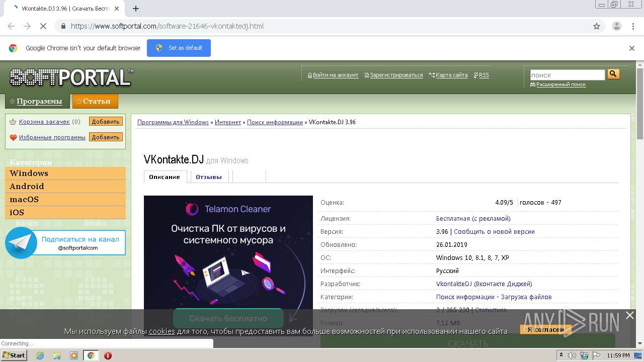Click Сообщить о новой версии link

tap(494, 232)
